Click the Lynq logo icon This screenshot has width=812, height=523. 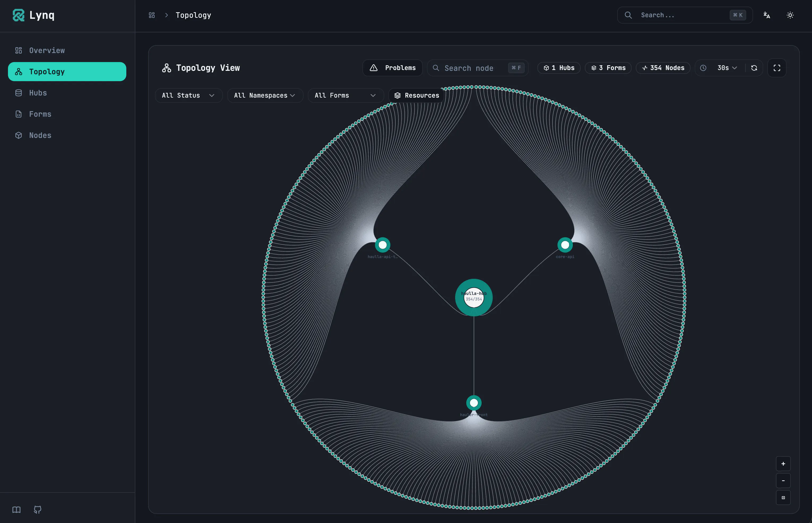tap(18, 15)
